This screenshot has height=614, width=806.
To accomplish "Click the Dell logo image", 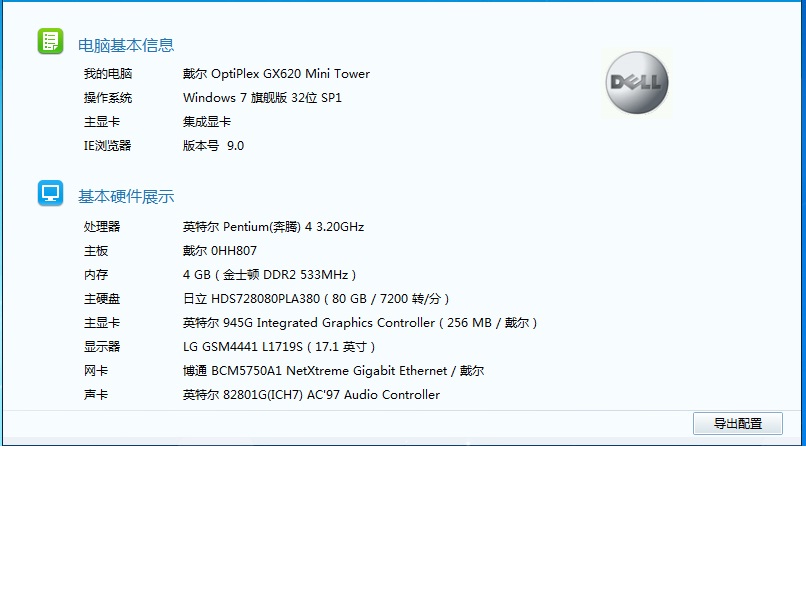I will pyautogui.click(x=637, y=83).
